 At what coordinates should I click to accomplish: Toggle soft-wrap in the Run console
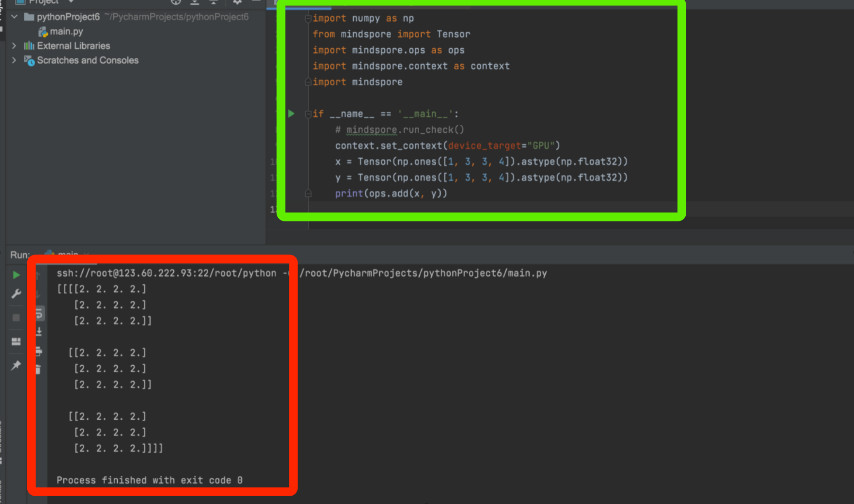pyautogui.click(x=39, y=314)
